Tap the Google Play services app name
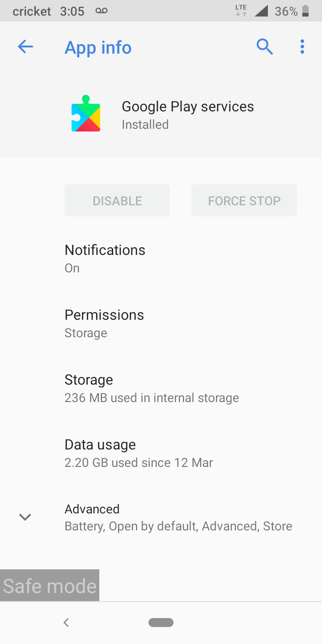This screenshot has width=322, height=644. pos(188,106)
